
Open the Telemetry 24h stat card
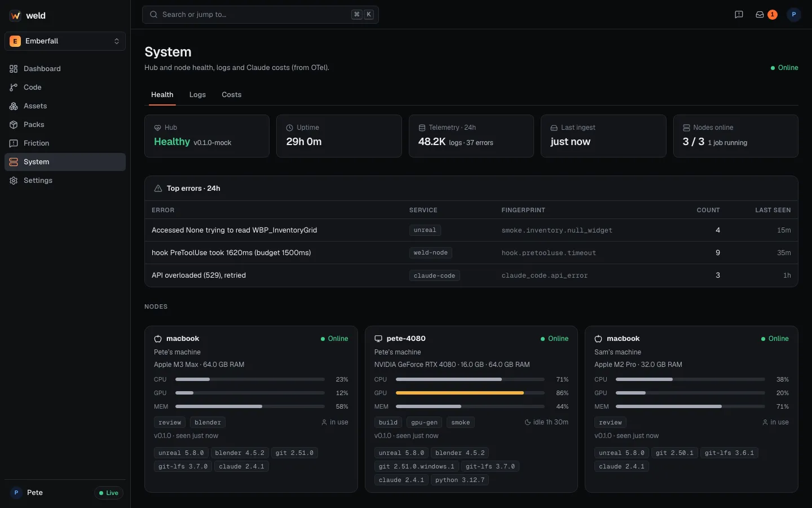(x=471, y=136)
